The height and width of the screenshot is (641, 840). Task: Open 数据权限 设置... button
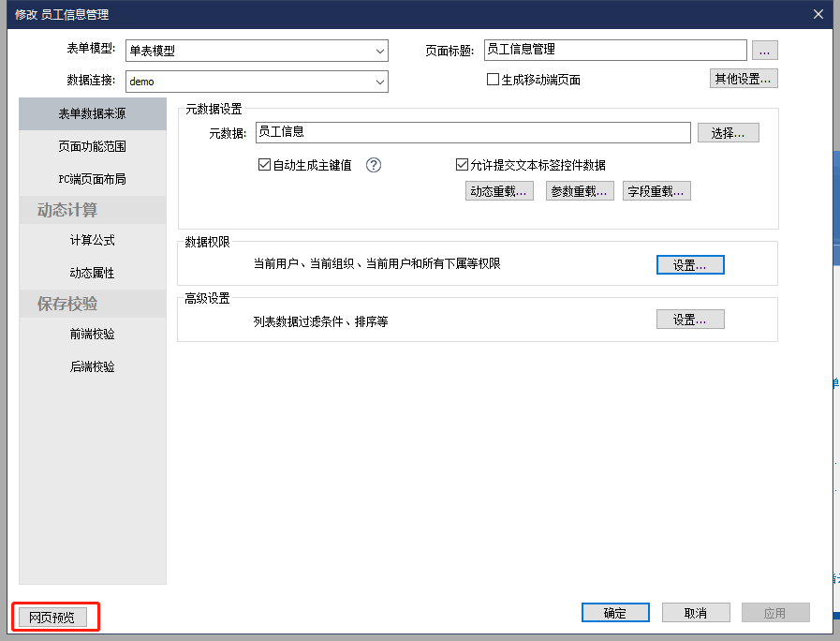[x=690, y=265]
